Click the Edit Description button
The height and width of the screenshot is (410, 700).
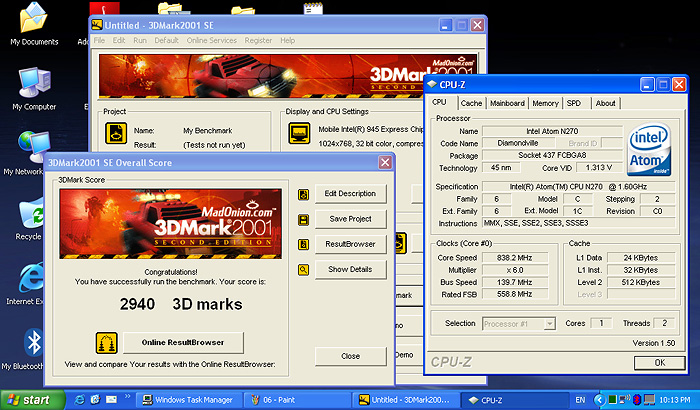click(350, 194)
